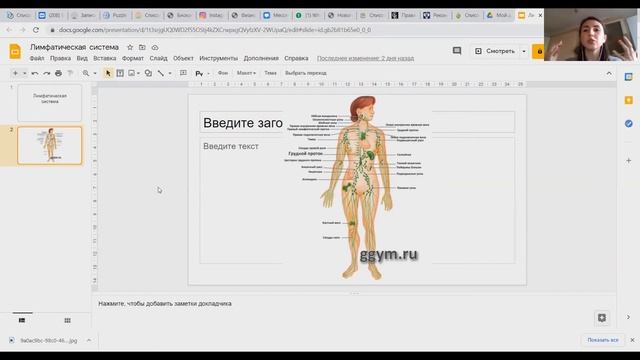This screenshot has height=360, width=640.
Task: Activate the paint format tool
Action: (70, 73)
